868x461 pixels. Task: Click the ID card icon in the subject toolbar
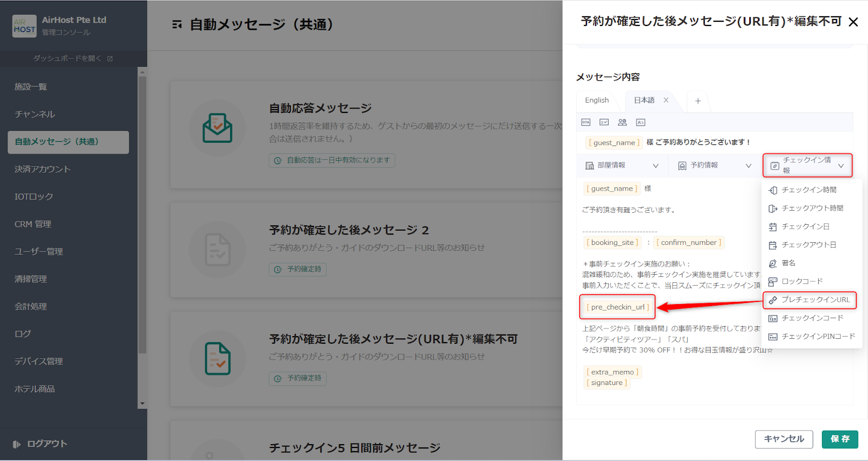pos(641,122)
